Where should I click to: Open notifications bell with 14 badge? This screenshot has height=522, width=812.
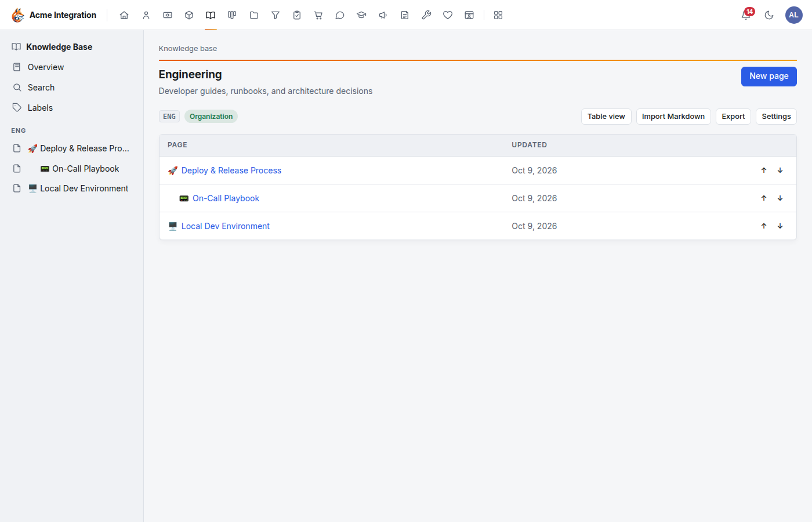[746, 14]
